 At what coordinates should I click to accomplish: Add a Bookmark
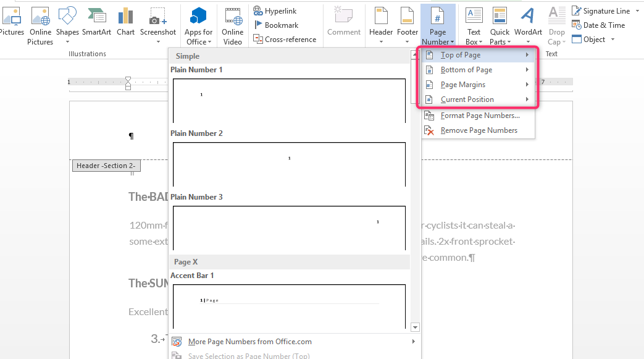(276, 25)
